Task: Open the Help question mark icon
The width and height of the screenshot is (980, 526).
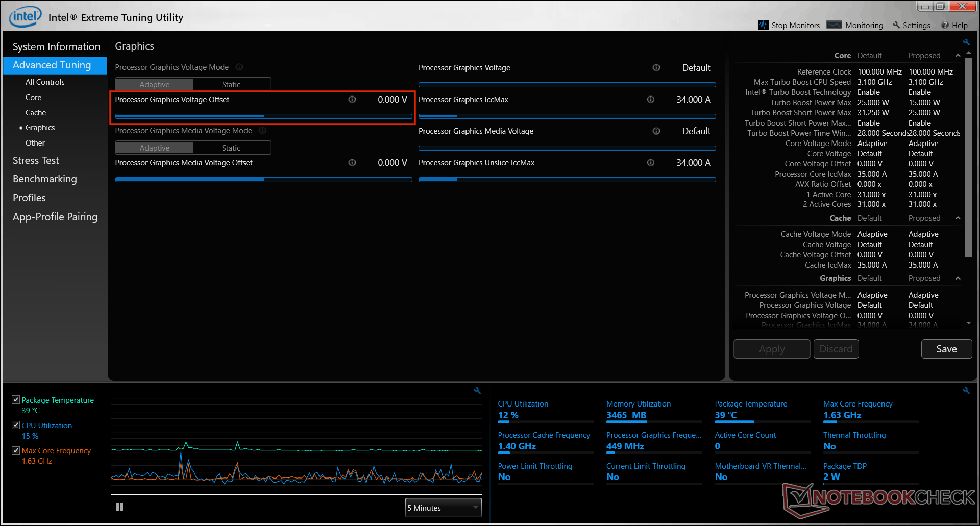Action: click(x=945, y=25)
